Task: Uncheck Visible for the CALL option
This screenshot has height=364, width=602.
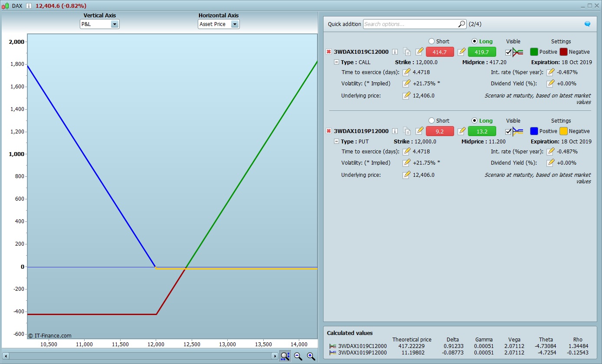Action: pos(508,52)
